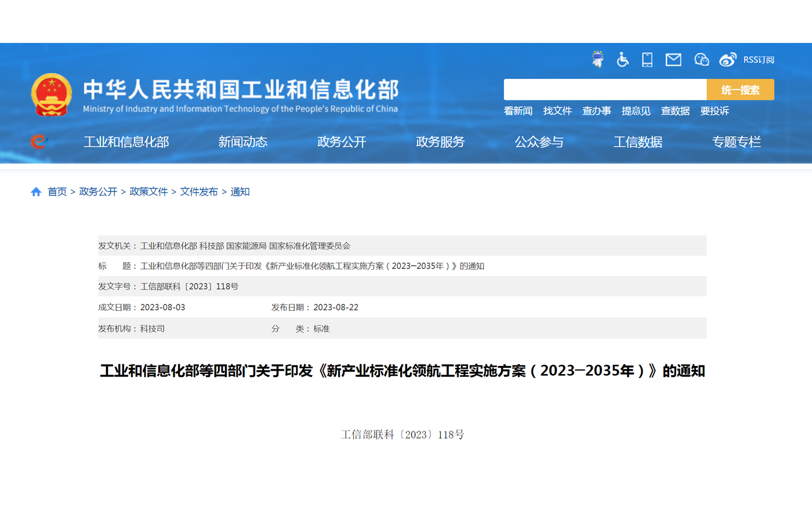Open the 查数据 quick link

(675, 111)
